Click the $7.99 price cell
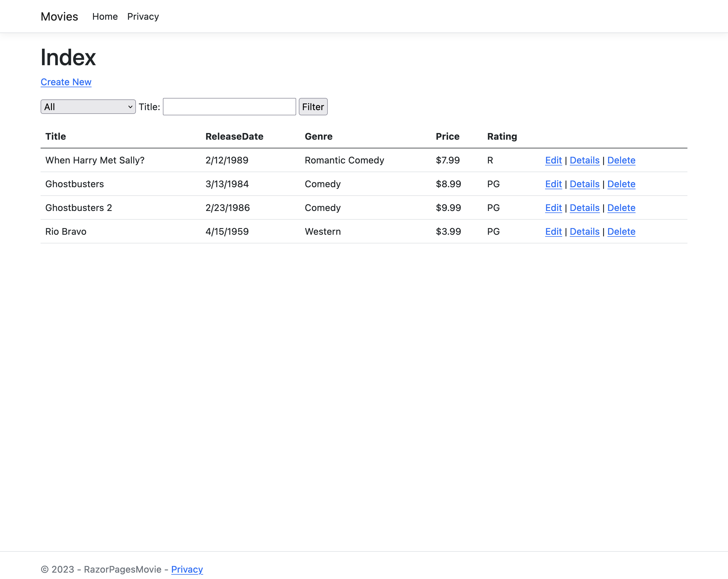This screenshot has height=579, width=728. (x=448, y=160)
